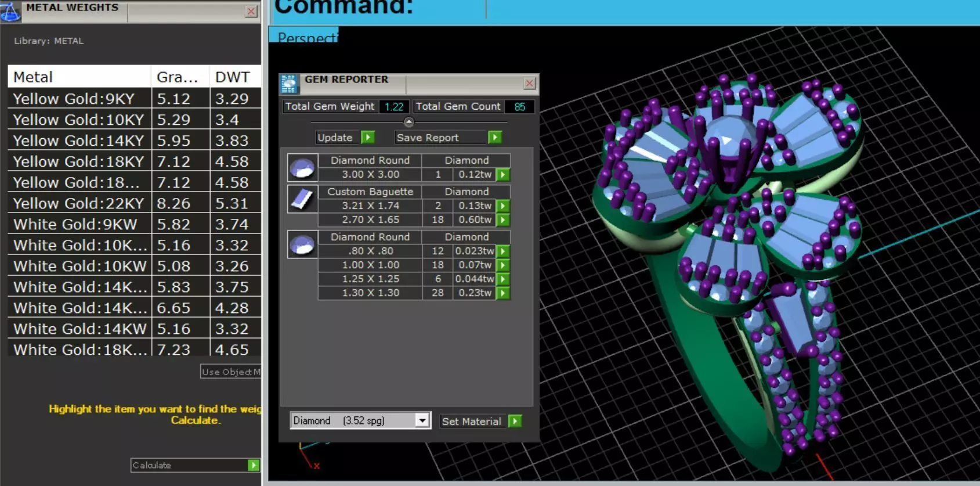Click the Metal column header
The width and height of the screenshot is (980, 486).
click(79, 77)
